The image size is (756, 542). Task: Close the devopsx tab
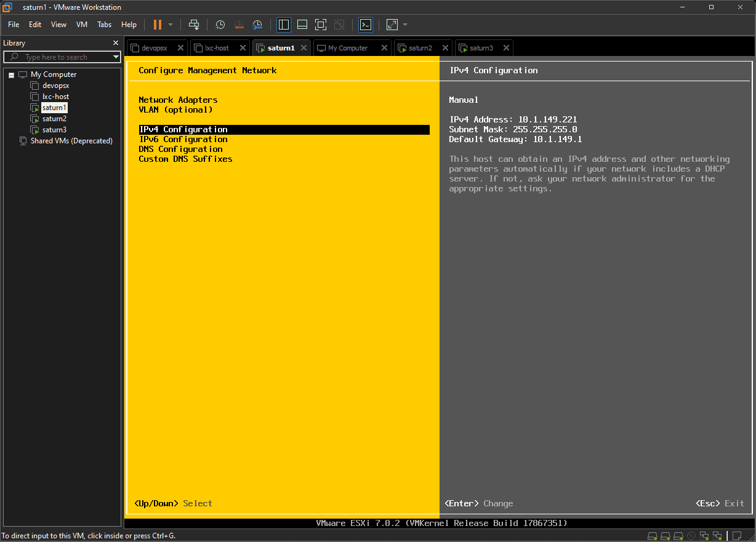(x=180, y=48)
